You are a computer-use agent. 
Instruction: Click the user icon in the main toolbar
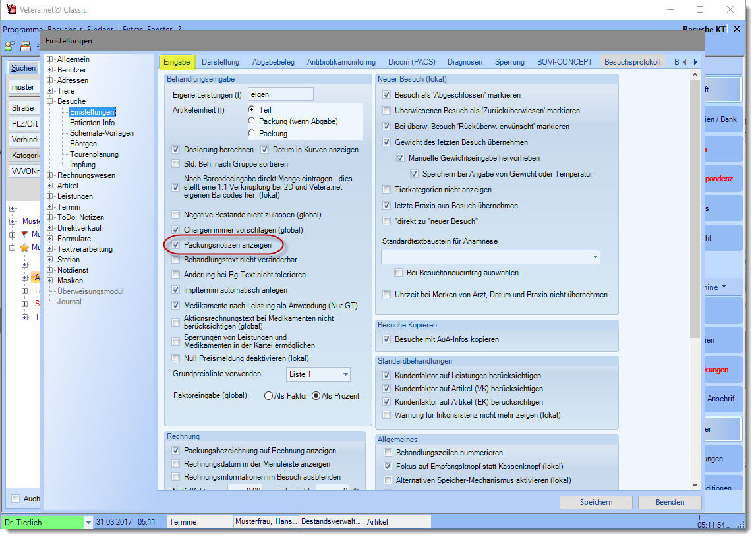(9, 46)
